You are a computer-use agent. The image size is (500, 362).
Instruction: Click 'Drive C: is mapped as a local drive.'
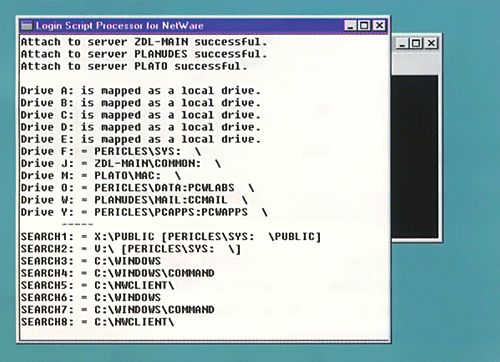140,115
